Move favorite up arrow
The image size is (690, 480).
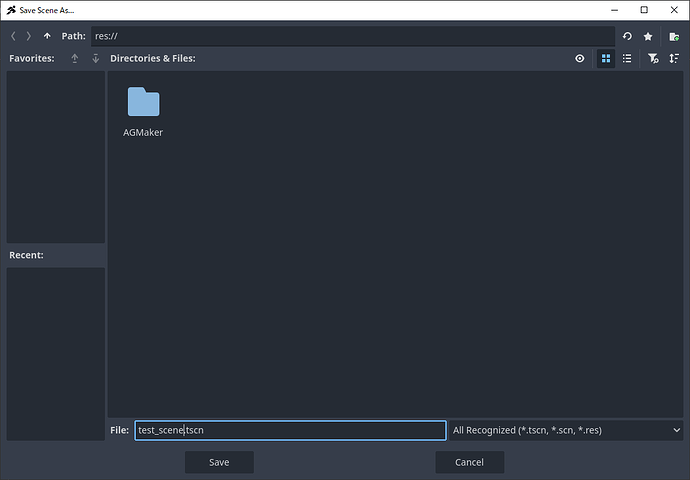(74, 59)
